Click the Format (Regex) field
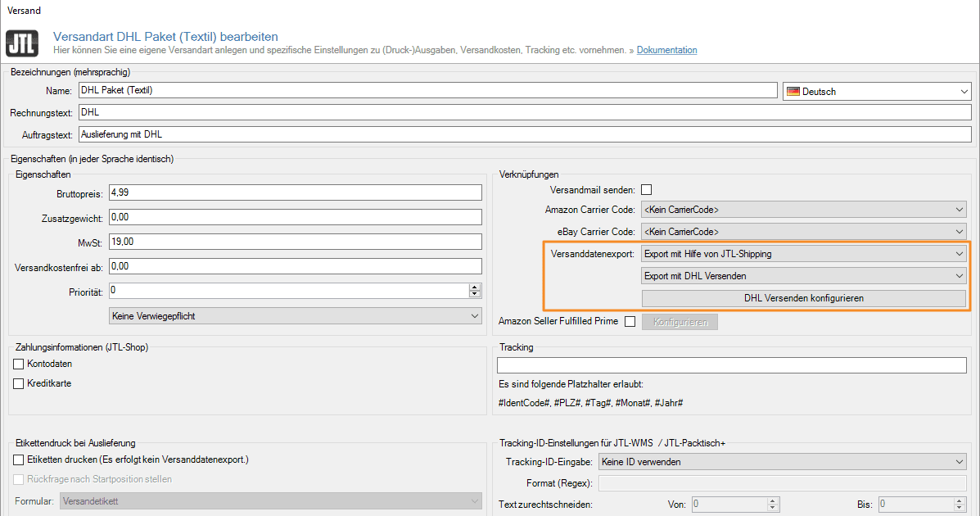The width and height of the screenshot is (980, 516). tap(783, 483)
